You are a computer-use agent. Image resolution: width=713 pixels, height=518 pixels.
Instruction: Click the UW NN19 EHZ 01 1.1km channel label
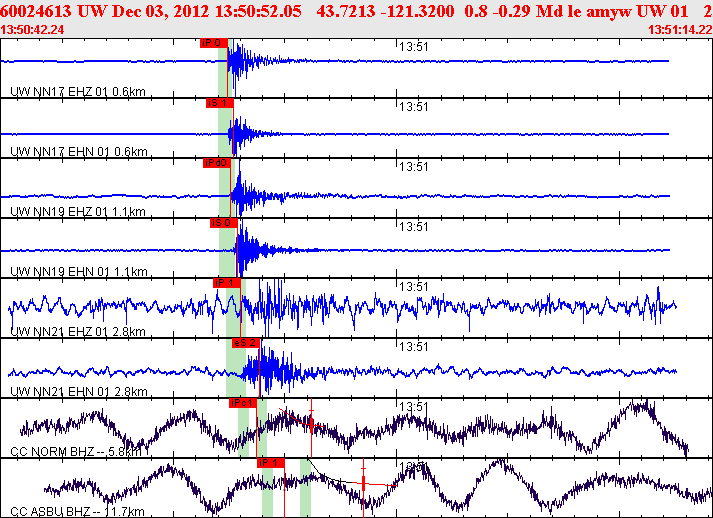[x=77, y=212]
